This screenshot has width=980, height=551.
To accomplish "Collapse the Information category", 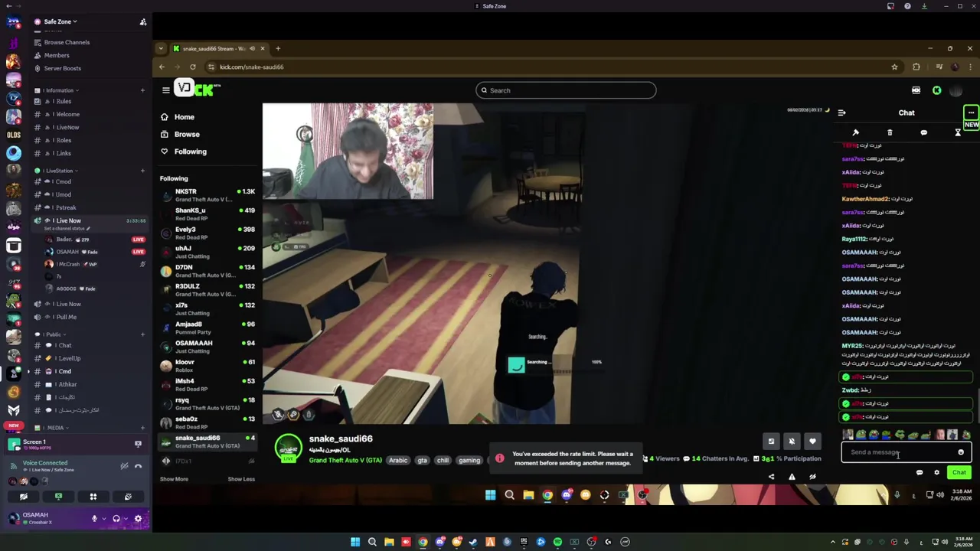I will tap(59, 90).
